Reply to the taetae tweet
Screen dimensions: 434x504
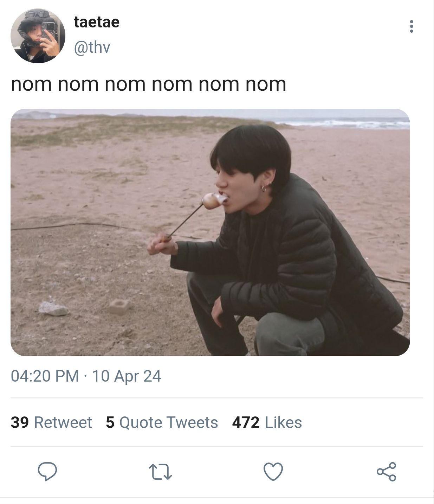pos(47,471)
